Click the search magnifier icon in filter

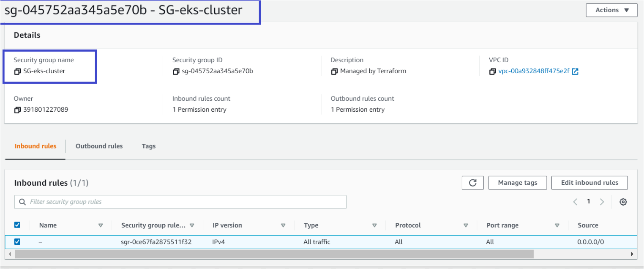22,202
